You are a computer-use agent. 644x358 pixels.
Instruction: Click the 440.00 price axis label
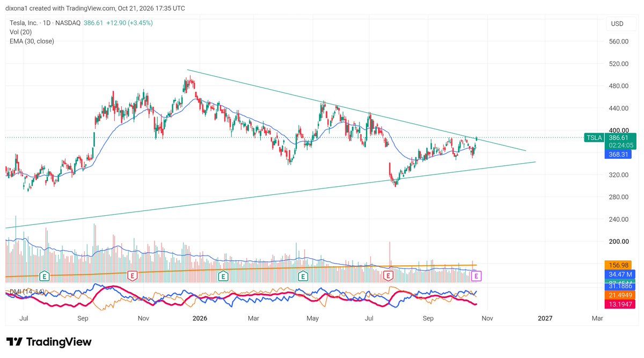click(x=619, y=108)
